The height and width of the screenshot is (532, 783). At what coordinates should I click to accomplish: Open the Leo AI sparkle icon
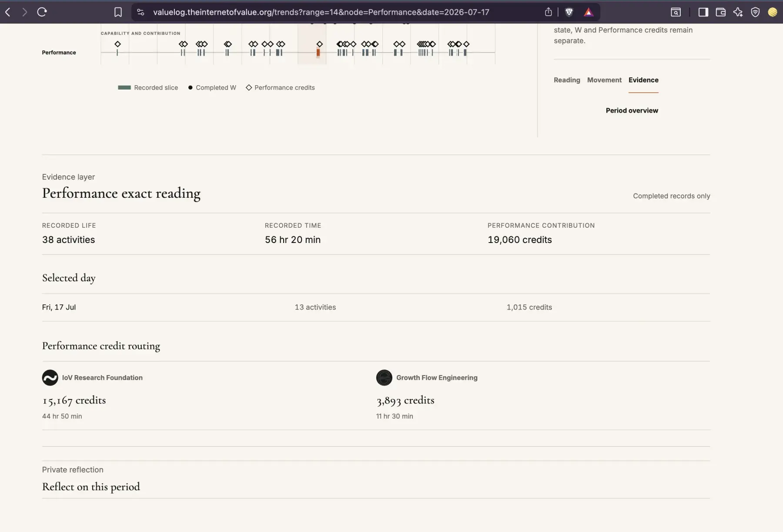(x=738, y=12)
